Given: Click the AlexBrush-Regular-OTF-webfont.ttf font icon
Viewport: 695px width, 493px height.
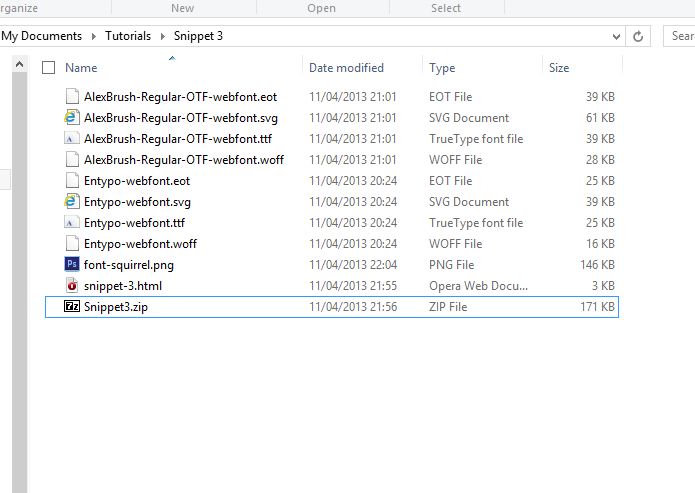Looking at the screenshot, I should point(72,138).
